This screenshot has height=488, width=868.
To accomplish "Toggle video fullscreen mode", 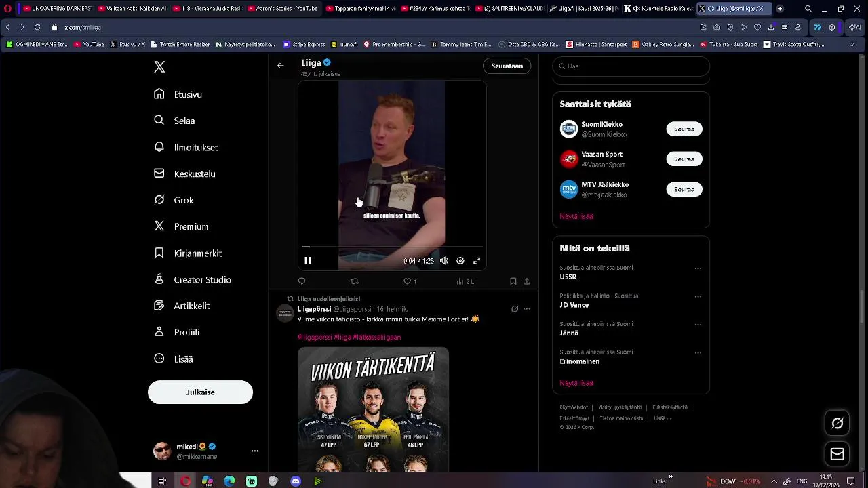I will pyautogui.click(x=477, y=260).
